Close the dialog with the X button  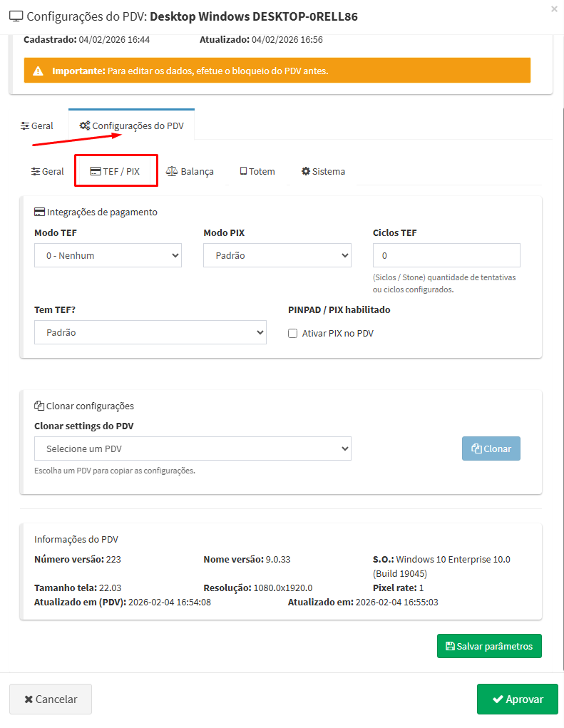555,9
